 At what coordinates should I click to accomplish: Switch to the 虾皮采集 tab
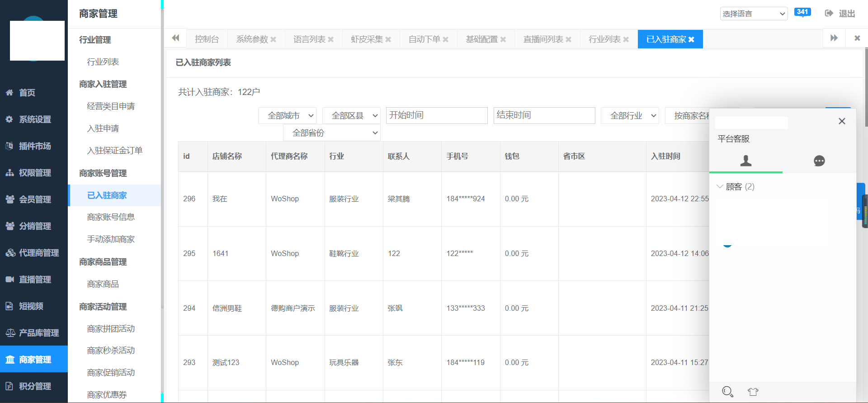(367, 39)
